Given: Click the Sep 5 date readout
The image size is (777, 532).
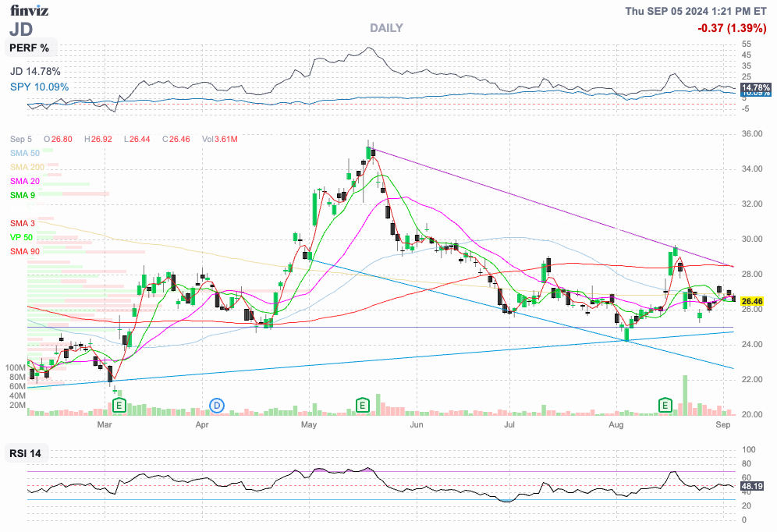Looking at the screenshot, I should pos(21,139).
